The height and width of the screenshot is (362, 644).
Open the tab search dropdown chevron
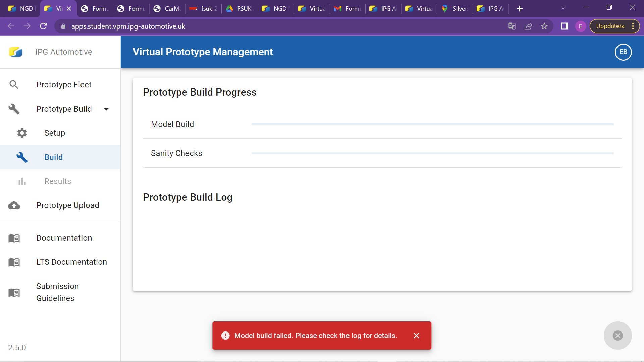(x=563, y=7)
